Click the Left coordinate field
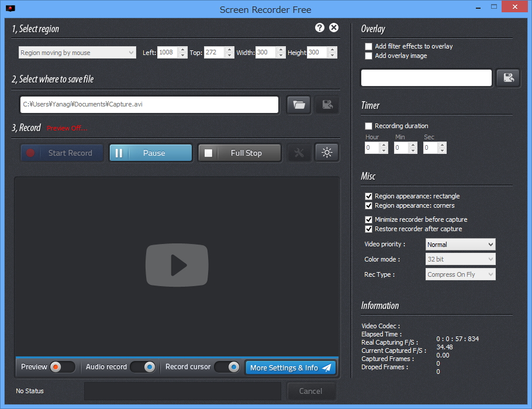The width and height of the screenshot is (532, 409). (x=168, y=52)
